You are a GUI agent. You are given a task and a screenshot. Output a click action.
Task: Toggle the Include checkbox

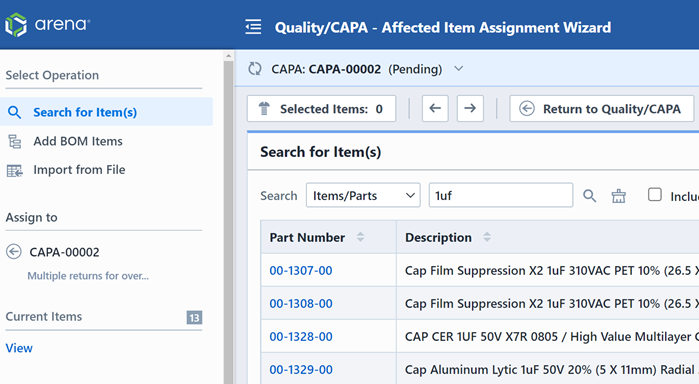pos(654,194)
